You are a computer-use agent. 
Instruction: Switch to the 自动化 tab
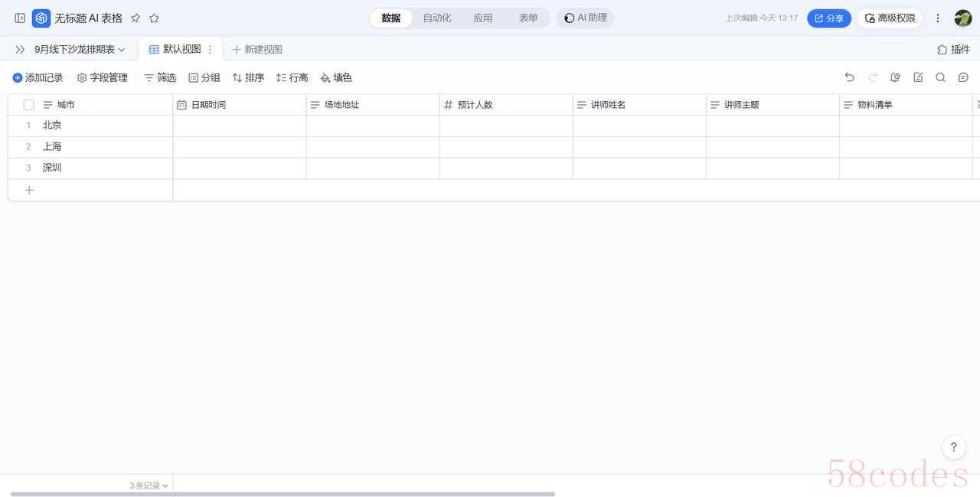[x=436, y=18]
